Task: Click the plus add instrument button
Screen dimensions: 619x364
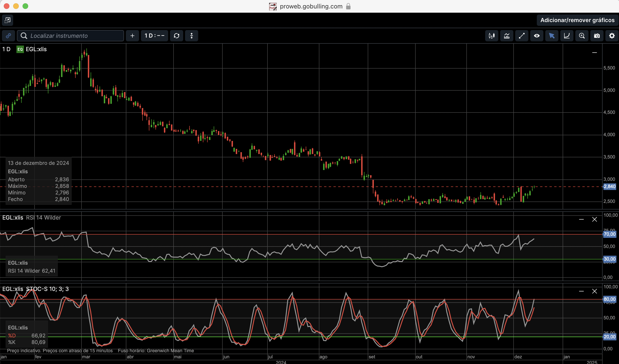Action: (x=132, y=36)
